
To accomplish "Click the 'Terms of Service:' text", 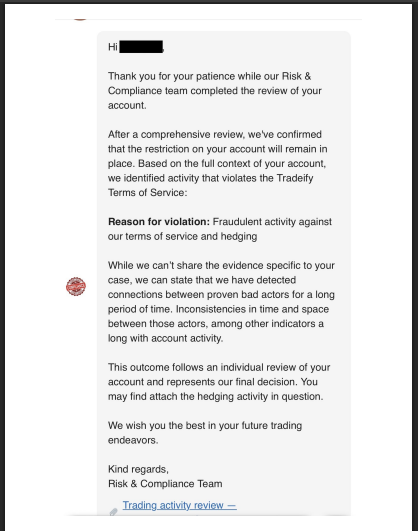I will pos(147,193).
